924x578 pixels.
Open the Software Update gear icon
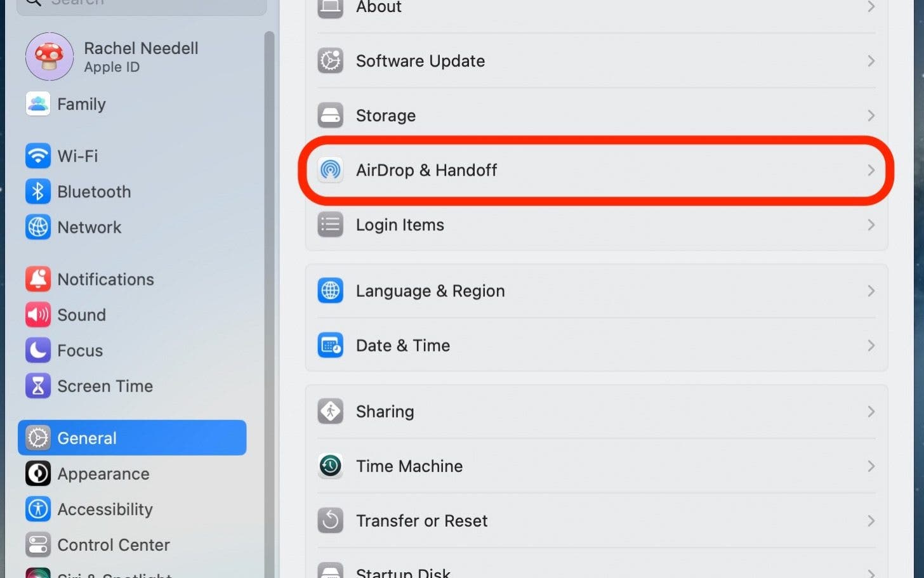point(330,61)
